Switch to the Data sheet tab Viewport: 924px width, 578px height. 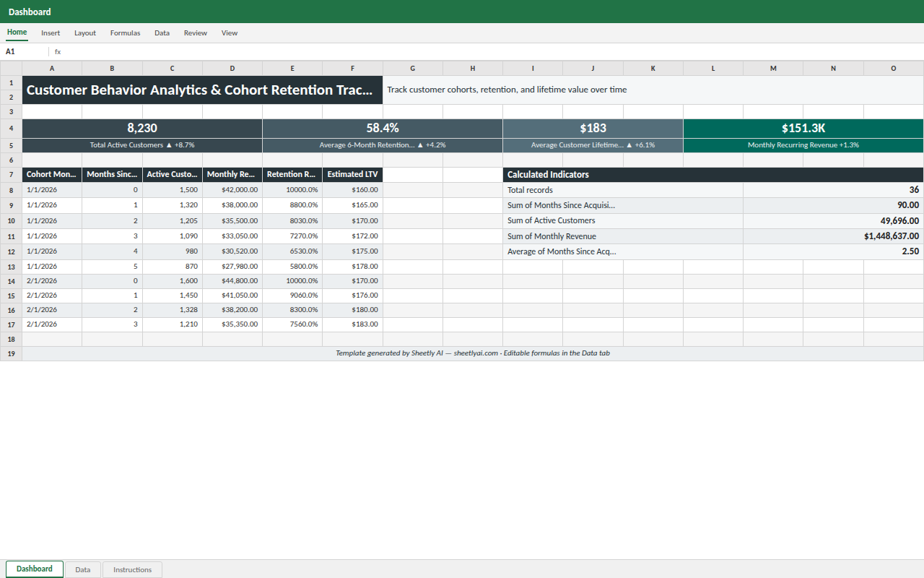click(83, 569)
